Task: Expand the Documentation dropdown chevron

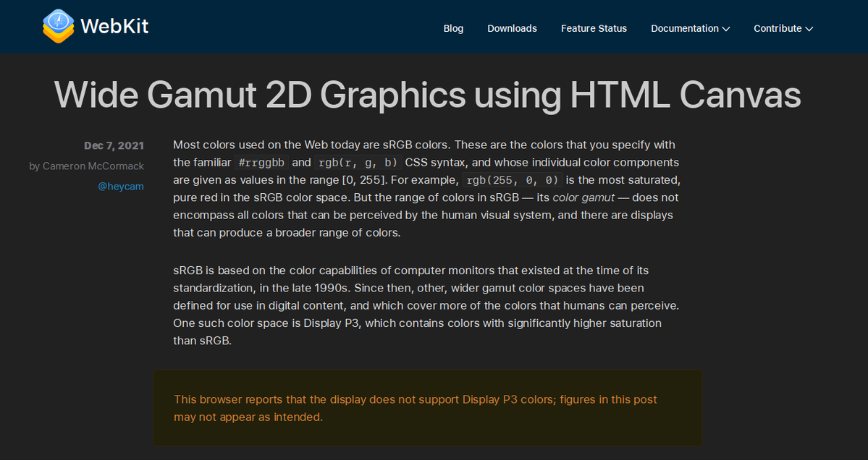Action: 726,29
